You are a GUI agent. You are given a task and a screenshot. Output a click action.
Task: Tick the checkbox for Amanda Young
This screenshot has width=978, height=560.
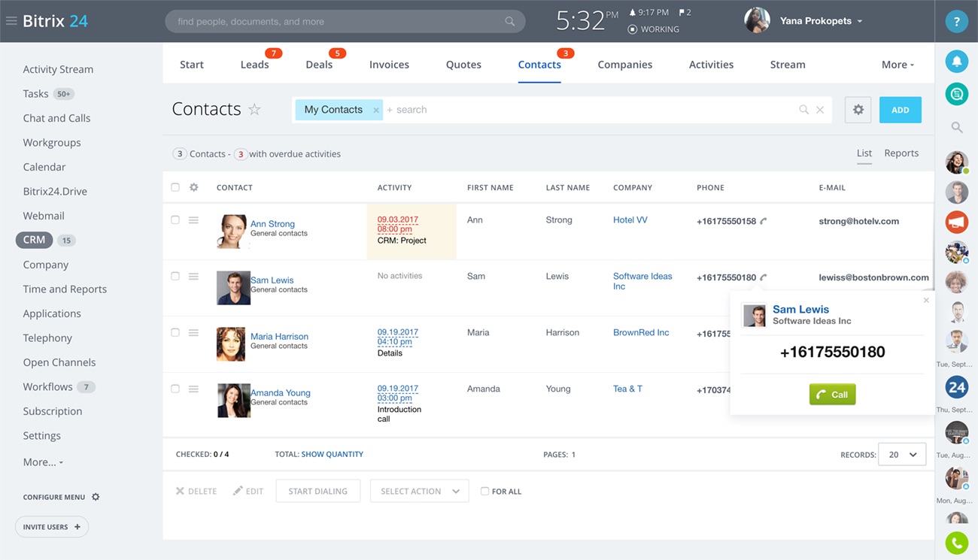pos(175,389)
